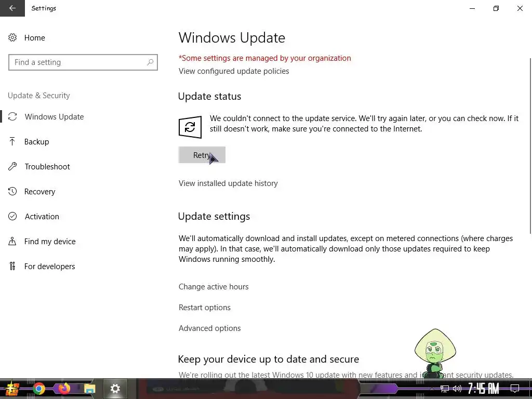Click the Peridot desktop character mascot
This screenshot has height=399, width=532.
point(435,353)
